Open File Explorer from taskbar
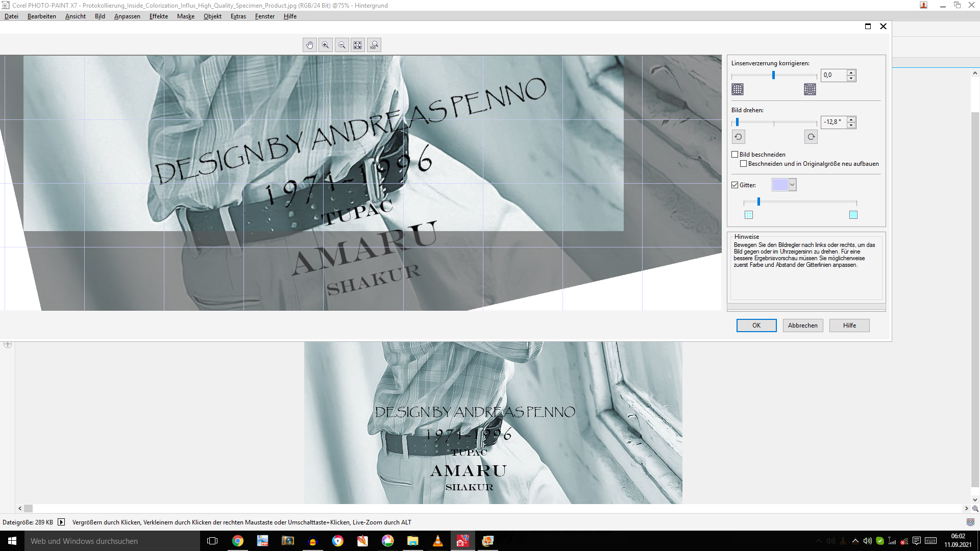The width and height of the screenshot is (980, 551). (x=413, y=541)
